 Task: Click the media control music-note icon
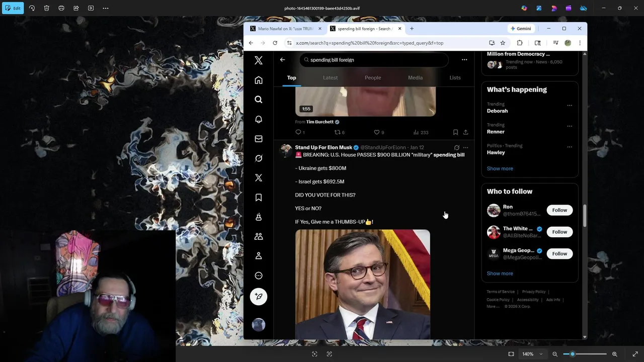click(x=555, y=43)
